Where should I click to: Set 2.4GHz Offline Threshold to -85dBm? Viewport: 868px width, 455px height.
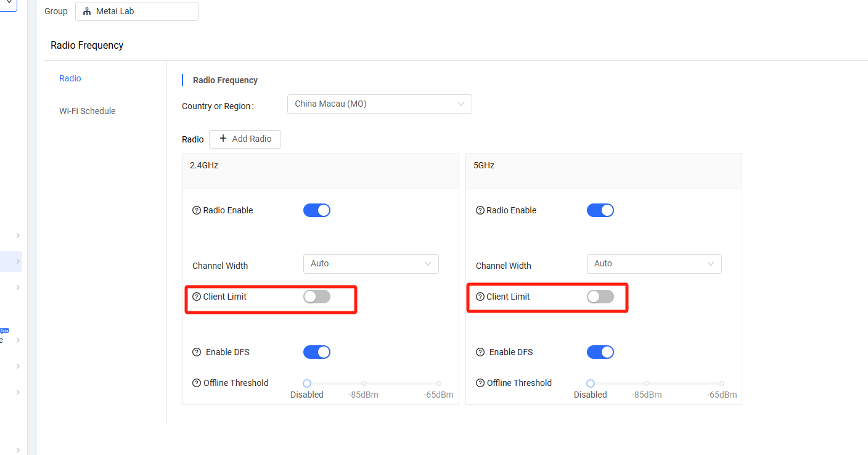click(364, 383)
